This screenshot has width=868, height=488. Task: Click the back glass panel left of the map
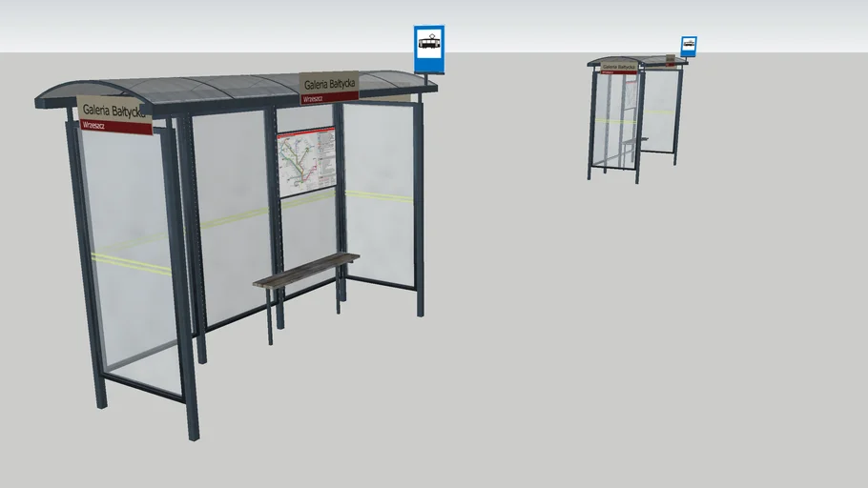pos(232,219)
